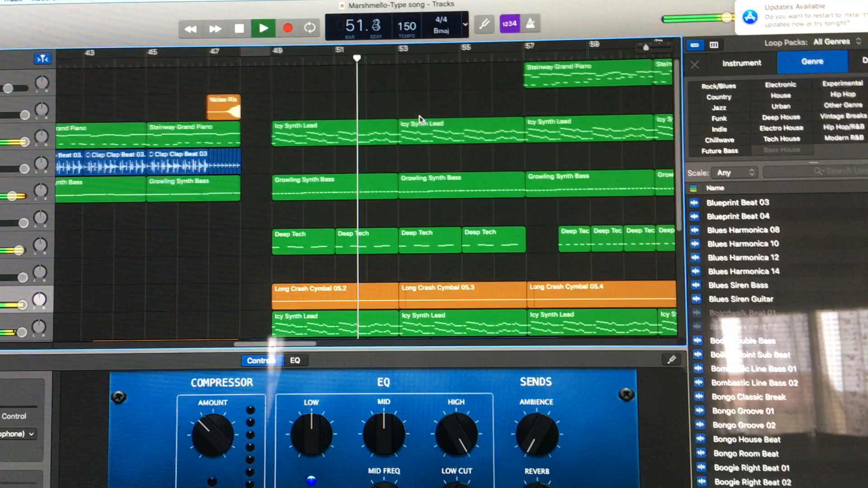Click the Bmaj key signature display
The height and width of the screenshot is (488, 868).
tap(441, 31)
